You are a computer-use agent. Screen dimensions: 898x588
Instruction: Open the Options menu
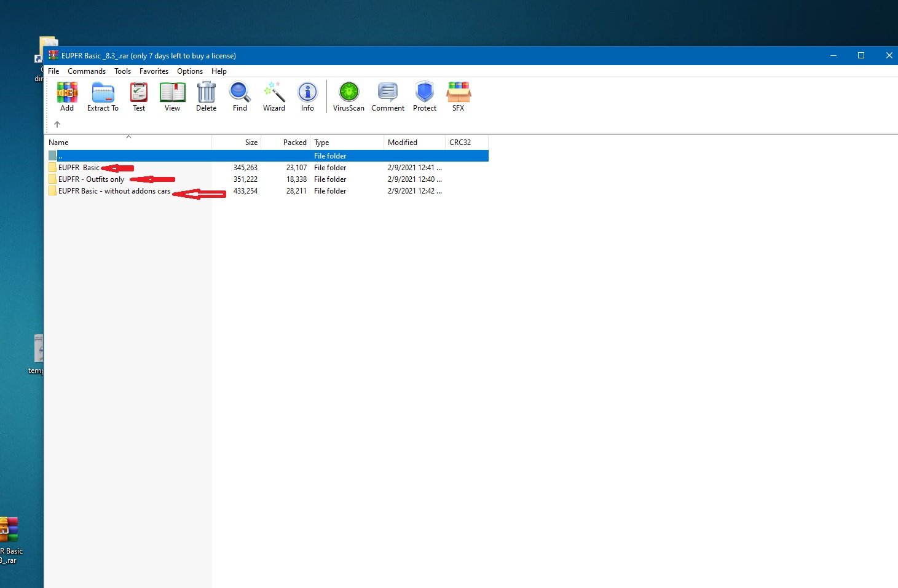pos(190,71)
